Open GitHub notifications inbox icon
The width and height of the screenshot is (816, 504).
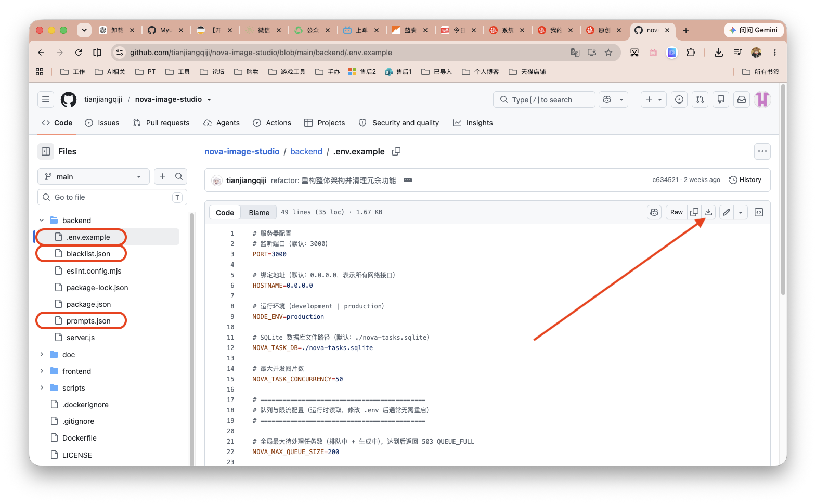[x=742, y=99]
